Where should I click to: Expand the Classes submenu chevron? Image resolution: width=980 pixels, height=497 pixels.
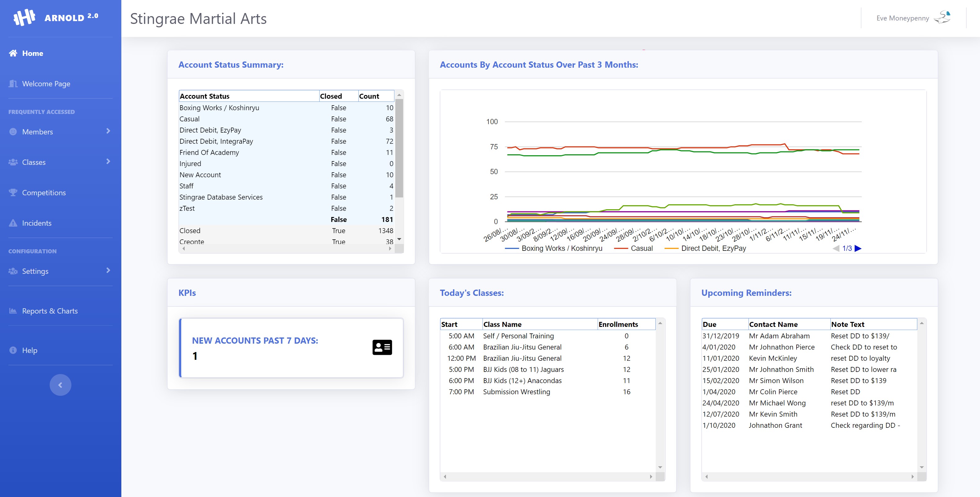[108, 162]
